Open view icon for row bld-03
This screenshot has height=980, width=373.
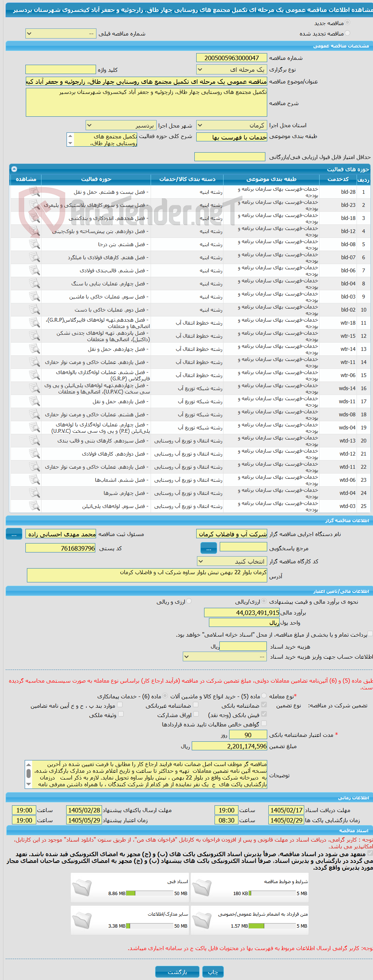[x=35, y=297]
